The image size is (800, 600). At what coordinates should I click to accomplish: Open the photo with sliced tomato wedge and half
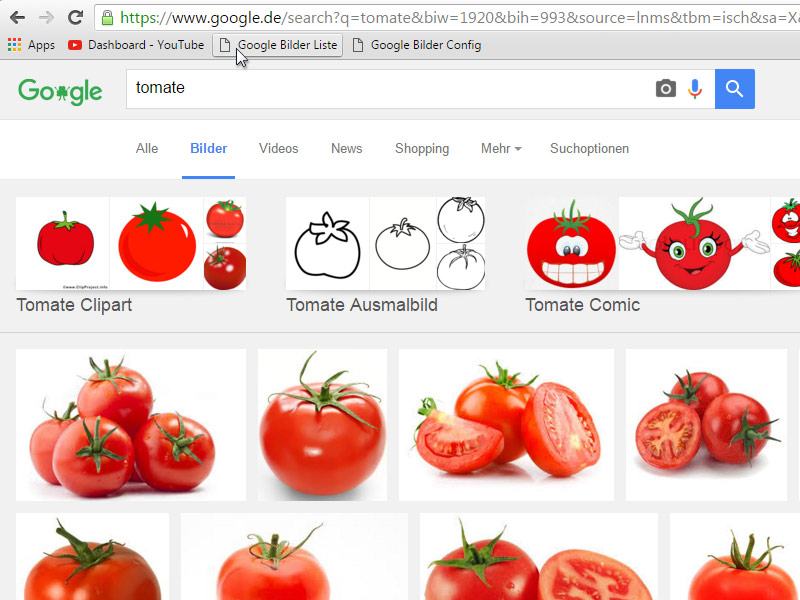506,424
